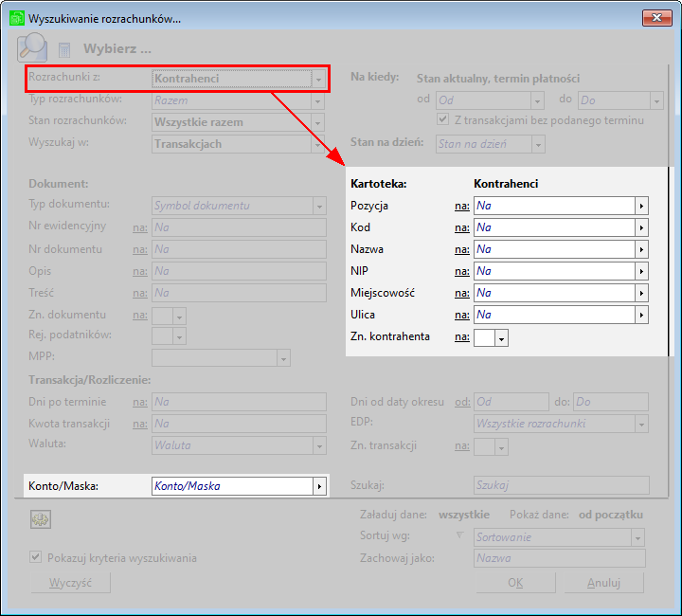Click the app icon in the title bar
This screenshot has width=682, height=616.
pos(17,18)
